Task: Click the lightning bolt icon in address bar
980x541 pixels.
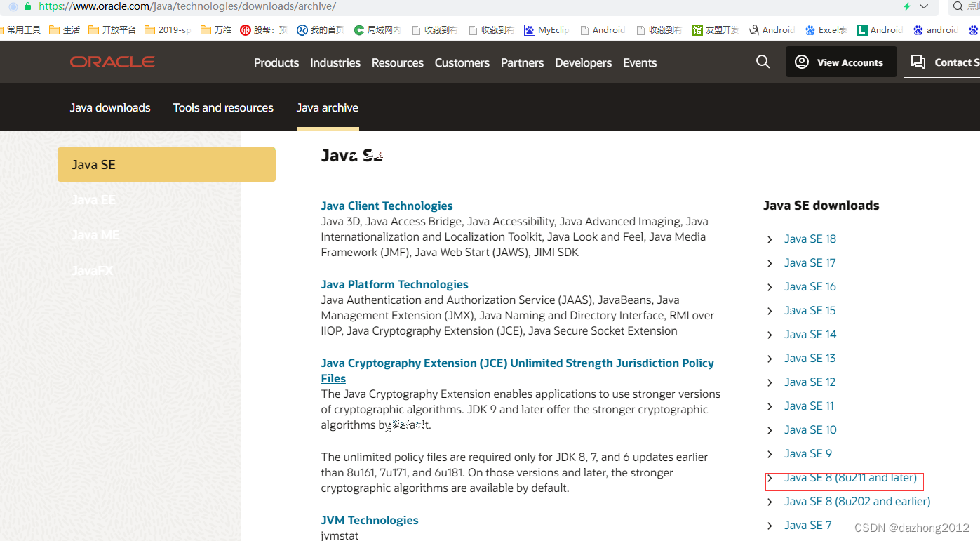Action: coord(907,6)
